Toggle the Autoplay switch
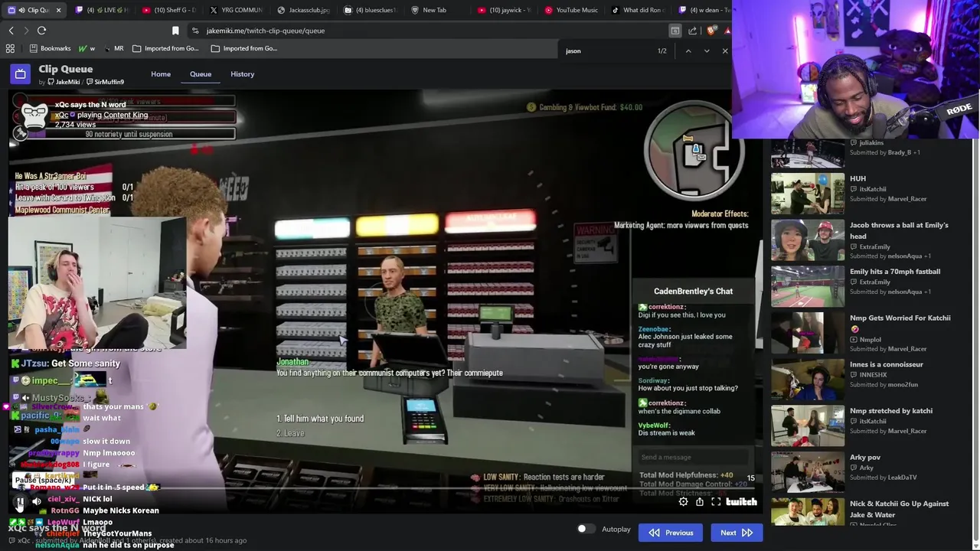 (586, 529)
